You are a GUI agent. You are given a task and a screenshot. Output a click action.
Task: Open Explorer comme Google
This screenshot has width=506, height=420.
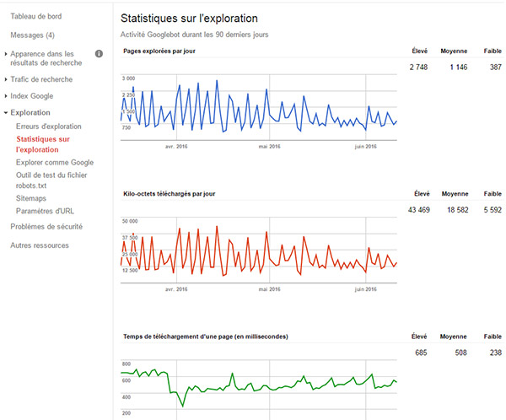pos(55,163)
